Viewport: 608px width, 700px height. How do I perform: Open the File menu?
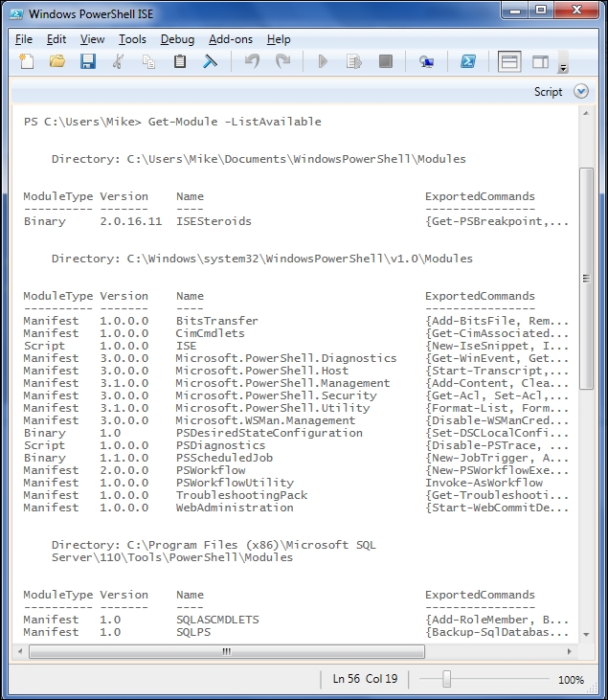[x=24, y=39]
